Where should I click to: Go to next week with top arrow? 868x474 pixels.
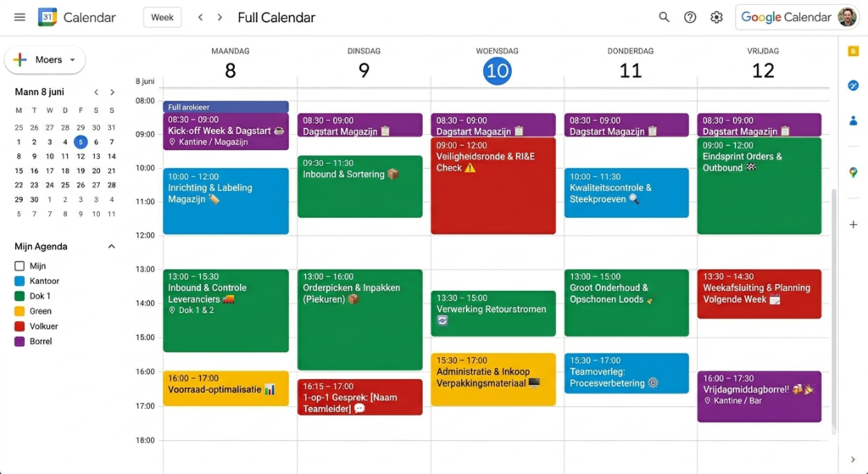click(220, 17)
